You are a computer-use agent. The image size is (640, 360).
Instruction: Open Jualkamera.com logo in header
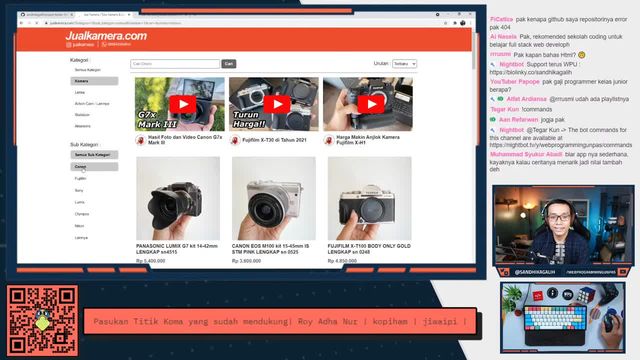click(106, 36)
